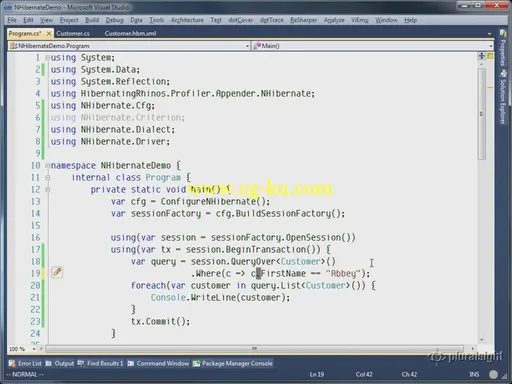The image size is (512, 384).
Task: Click right arrow of horizontal scrollbar
Action: pyautogui.click(x=472, y=349)
